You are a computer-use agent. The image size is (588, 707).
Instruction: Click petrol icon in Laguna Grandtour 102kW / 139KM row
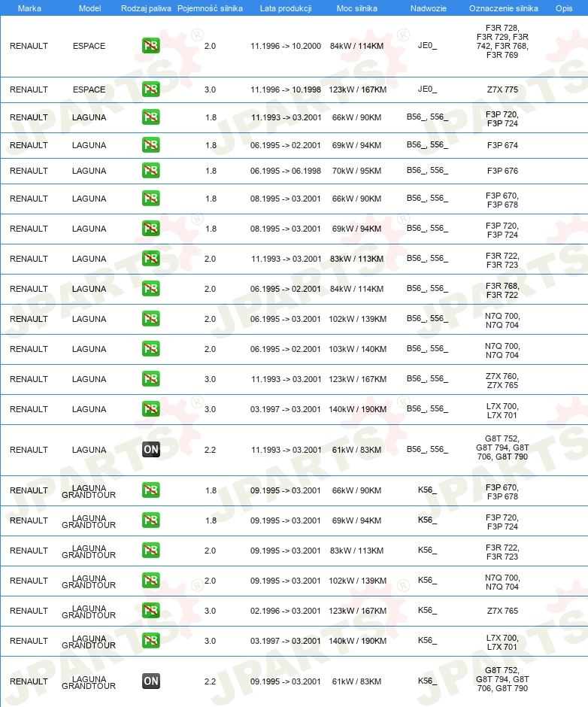click(x=150, y=581)
